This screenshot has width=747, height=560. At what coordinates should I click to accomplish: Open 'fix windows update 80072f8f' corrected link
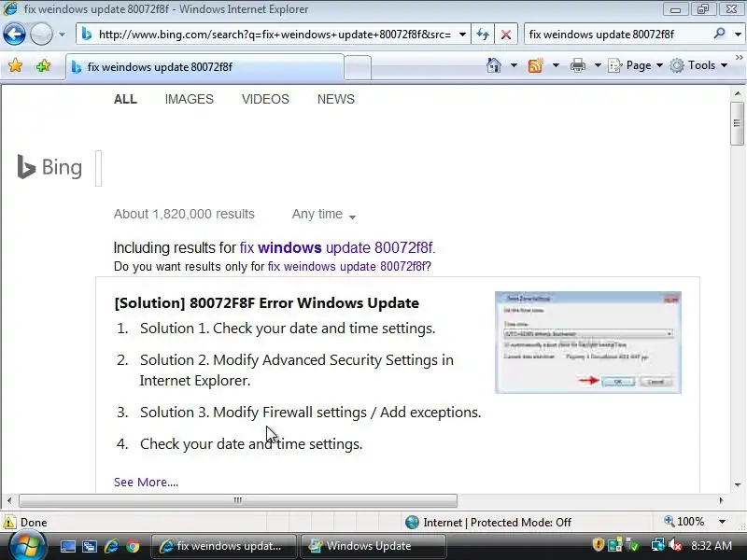[x=337, y=247]
